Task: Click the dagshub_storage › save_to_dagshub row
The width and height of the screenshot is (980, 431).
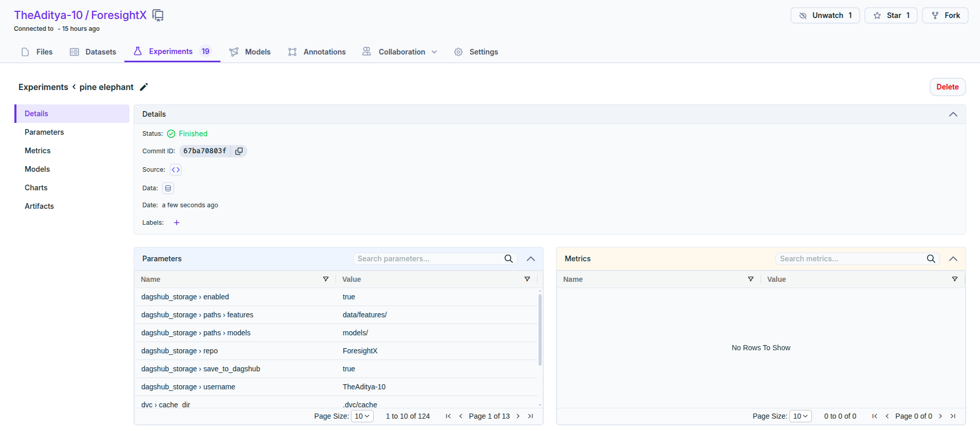Action: (x=336, y=369)
